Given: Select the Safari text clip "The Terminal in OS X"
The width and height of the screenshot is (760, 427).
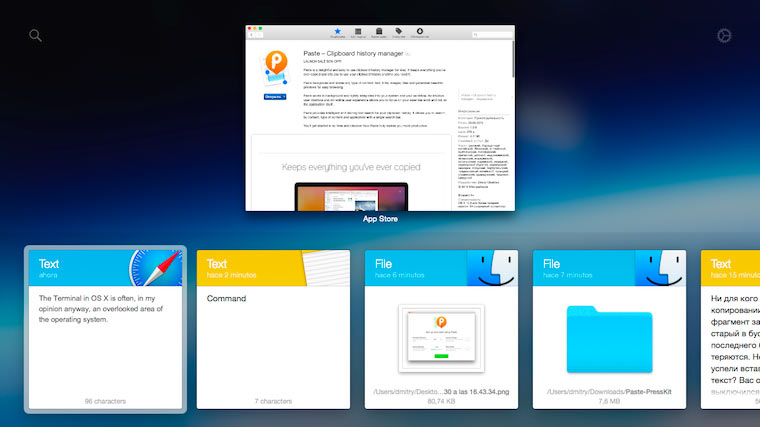Looking at the screenshot, I should click(x=105, y=330).
